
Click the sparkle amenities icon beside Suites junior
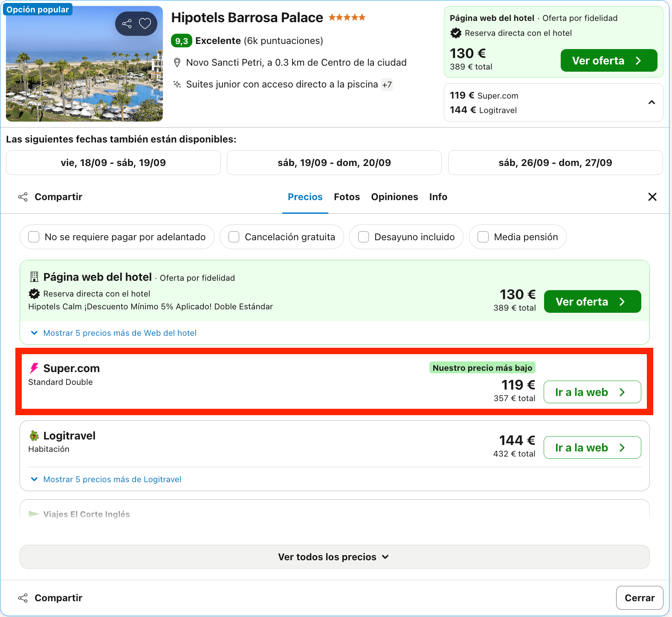click(177, 84)
